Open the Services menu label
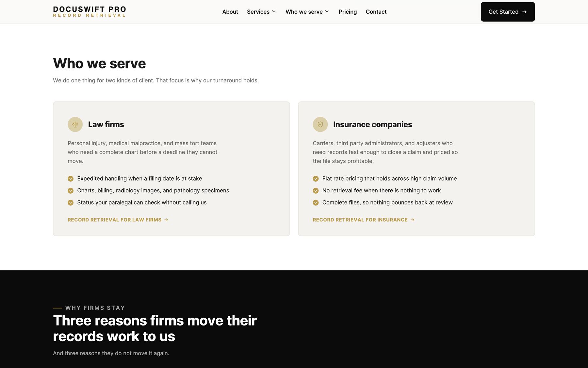The width and height of the screenshot is (588, 368). pos(258,12)
